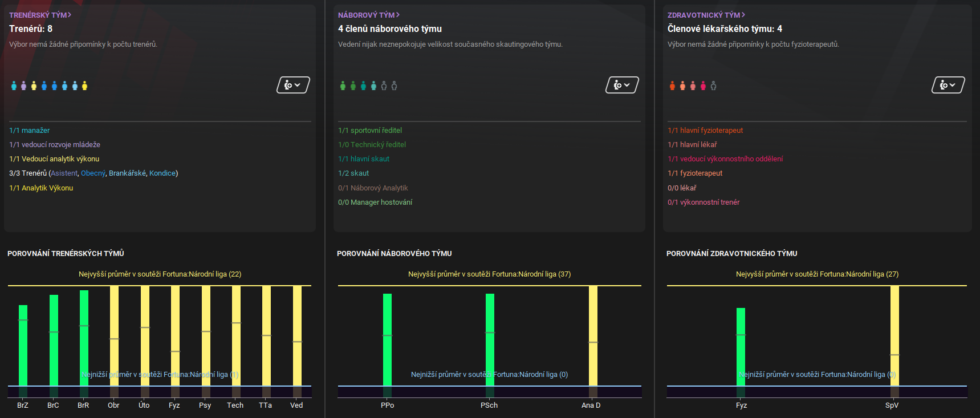
Task: Select '1/1 vedoucí rozvoje mládeže' row
Action: click(55, 145)
